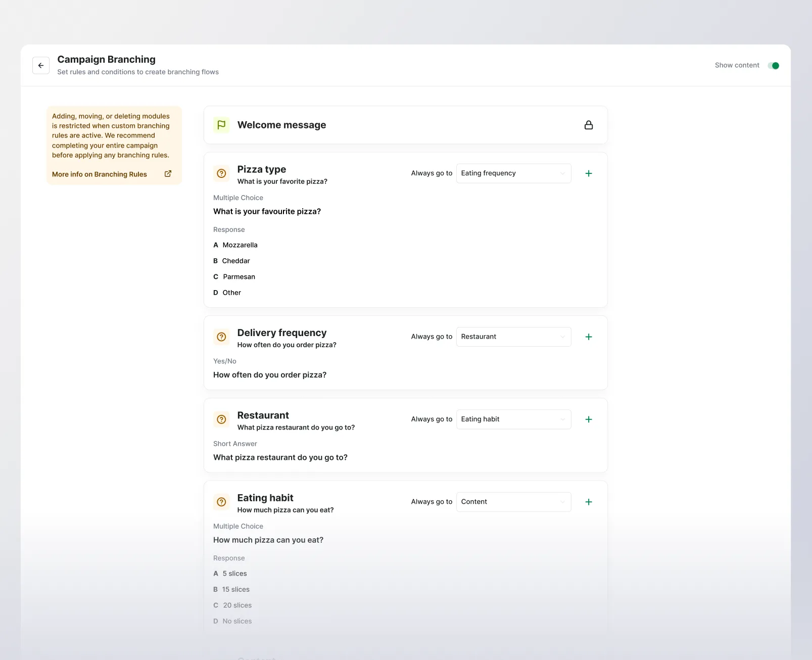Screen dimensions: 812x660
Task: Open the Content destination dropdown
Action: (513, 502)
